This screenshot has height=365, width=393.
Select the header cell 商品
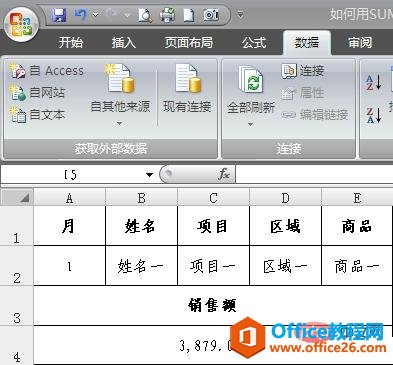pyautogui.click(x=357, y=226)
